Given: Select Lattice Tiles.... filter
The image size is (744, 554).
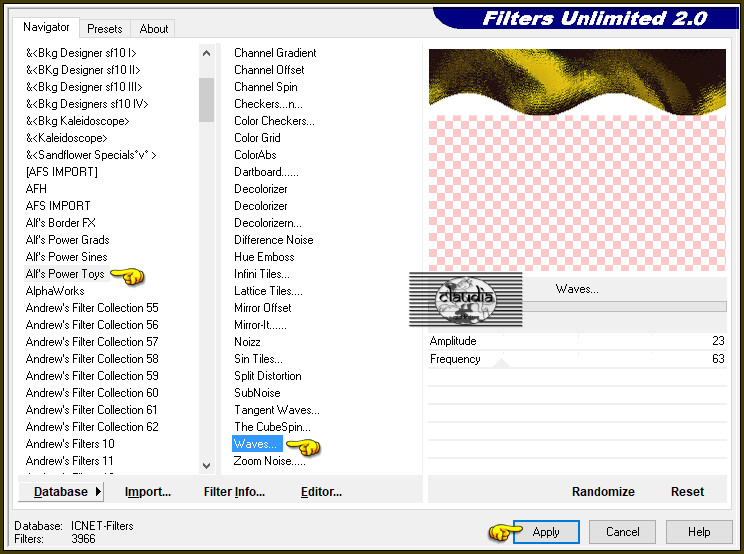Looking at the screenshot, I should 268,291.
